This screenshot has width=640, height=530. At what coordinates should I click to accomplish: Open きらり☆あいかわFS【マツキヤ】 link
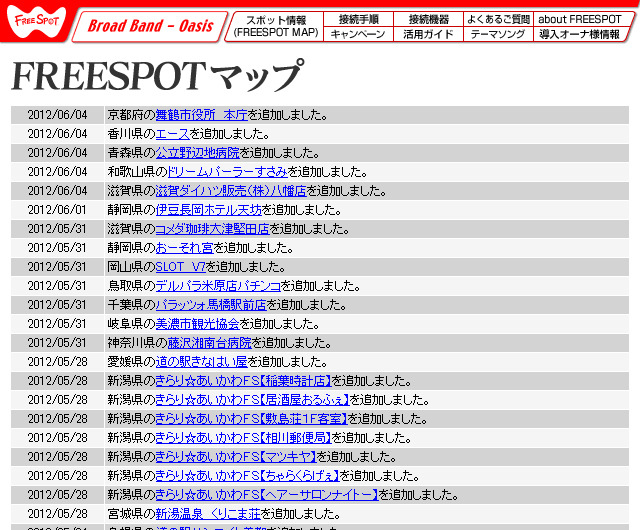pos(236,457)
